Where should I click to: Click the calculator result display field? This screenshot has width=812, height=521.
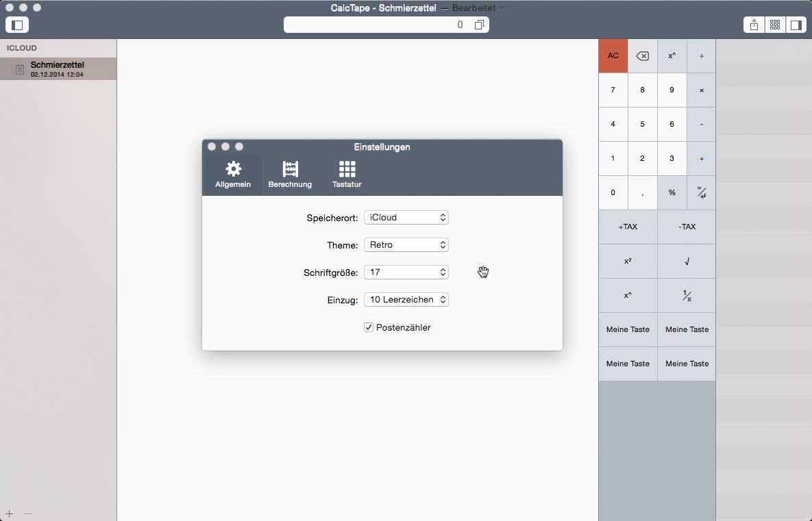pos(377,25)
